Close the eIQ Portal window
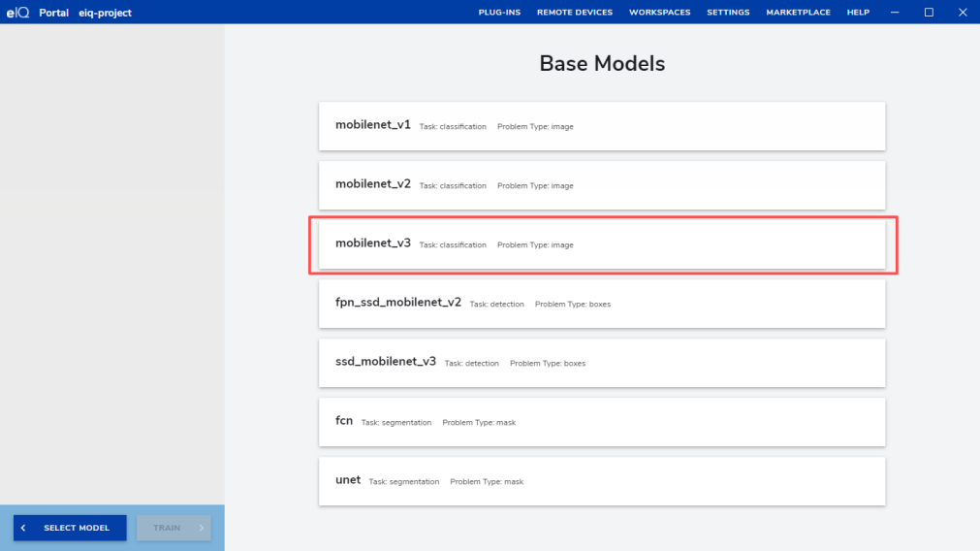The height and width of the screenshot is (551, 980). tap(962, 13)
